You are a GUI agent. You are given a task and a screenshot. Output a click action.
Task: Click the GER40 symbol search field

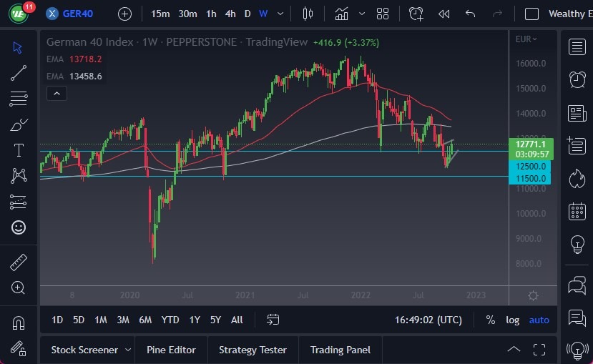coord(79,14)
